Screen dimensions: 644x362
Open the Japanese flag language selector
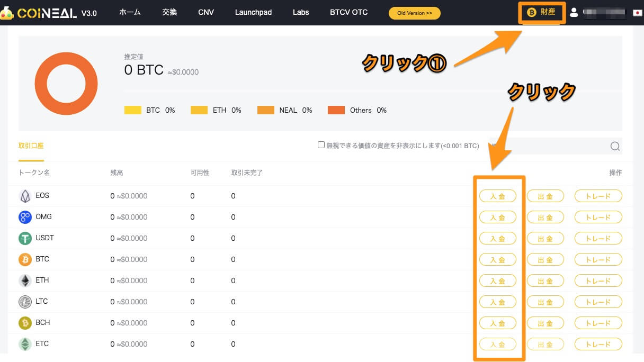(637, 13)
